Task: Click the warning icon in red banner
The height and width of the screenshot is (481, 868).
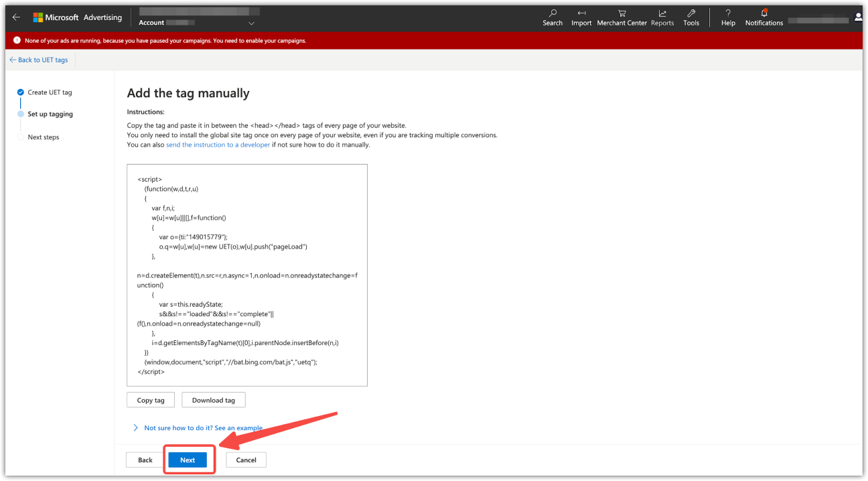Action: pyautogui.click(x=17, y=40)
